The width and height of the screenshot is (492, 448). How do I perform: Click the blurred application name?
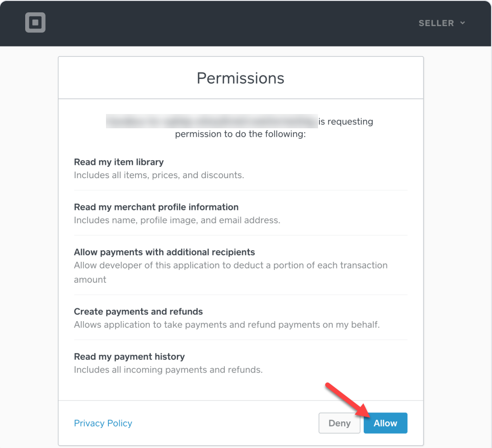pyautogui.click(x=211, y=121)
